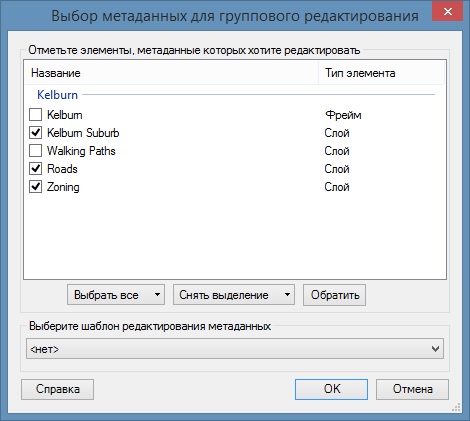The width and height of the screenshot is (470, 421).
Task: Uncheck the Roads layer checkbox
Action: 35,169
